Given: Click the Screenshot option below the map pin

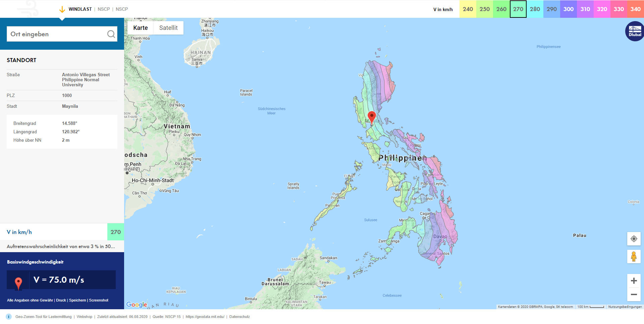Looking at the screenshot, I should (x=99, y=300).
